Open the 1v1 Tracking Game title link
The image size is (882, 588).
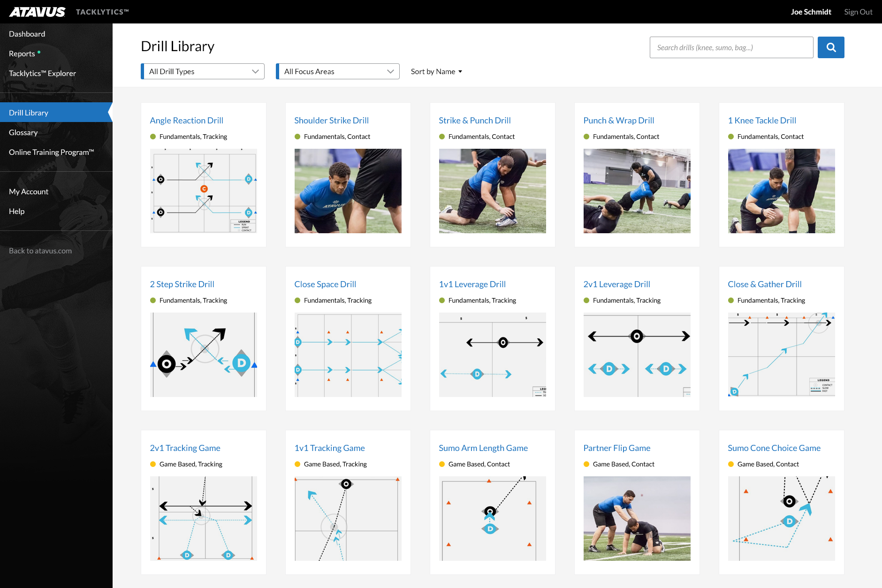(329, 448)
